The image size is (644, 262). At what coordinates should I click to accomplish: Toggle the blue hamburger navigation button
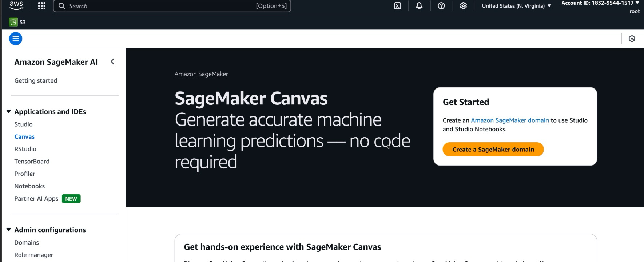[x=16, y=39]
